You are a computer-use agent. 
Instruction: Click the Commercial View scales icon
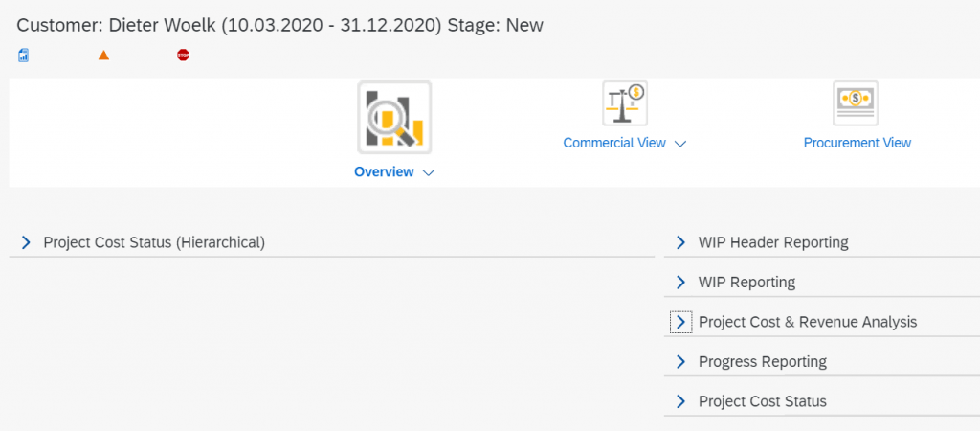625,103
